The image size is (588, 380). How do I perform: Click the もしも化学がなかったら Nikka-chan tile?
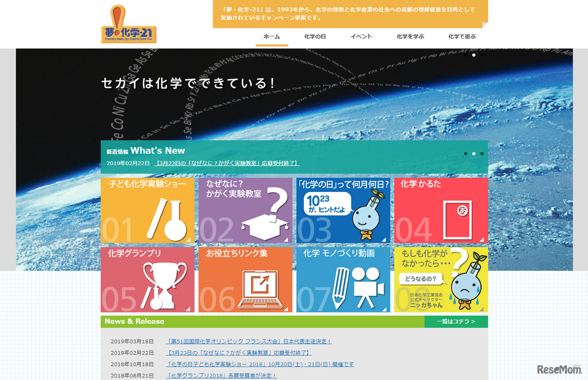(441, 279)
